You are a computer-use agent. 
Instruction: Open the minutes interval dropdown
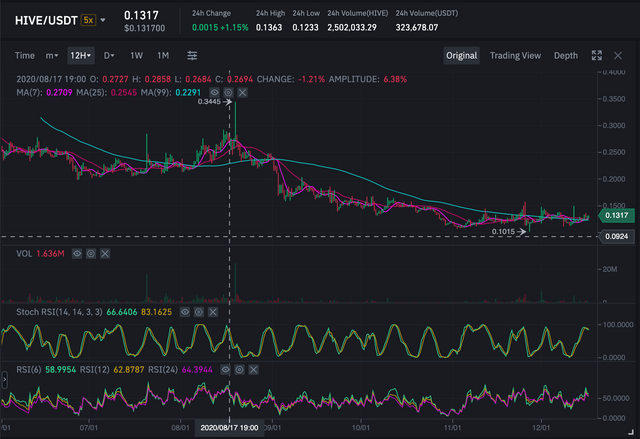52,55
